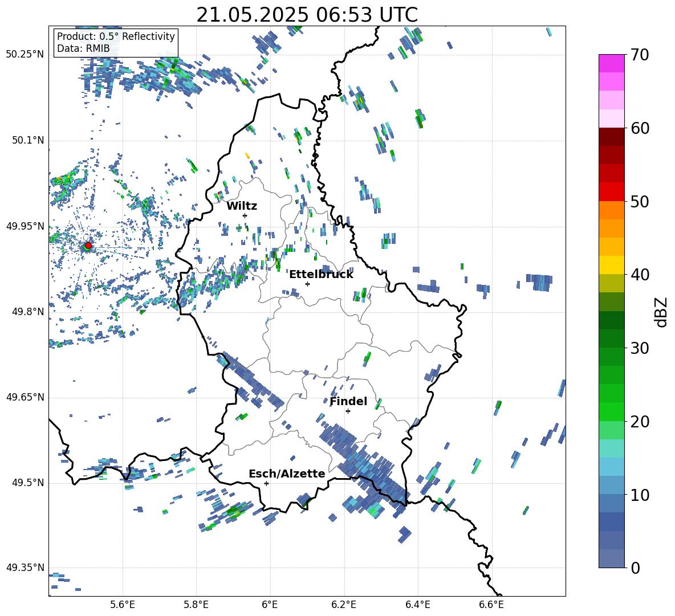Click the dark maroon colorbar segment below 60
This screenshot has height=616, width=675.
[611, 137]
